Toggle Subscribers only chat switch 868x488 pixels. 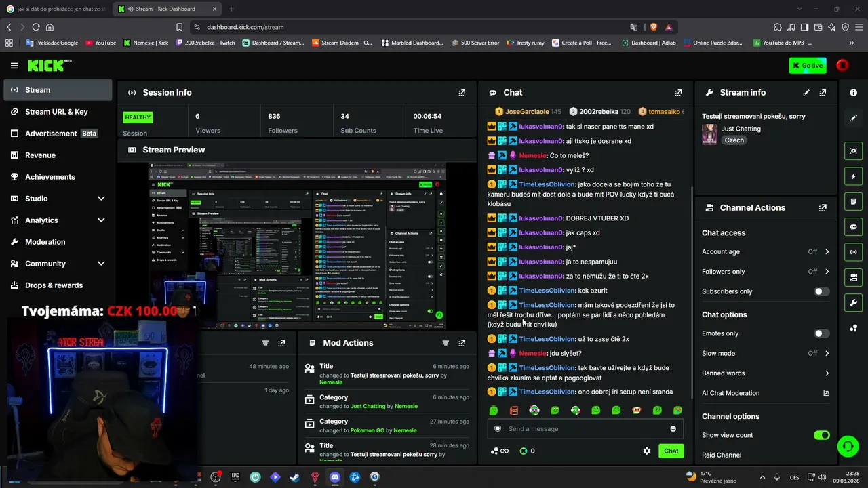click(x=821, y=291)
